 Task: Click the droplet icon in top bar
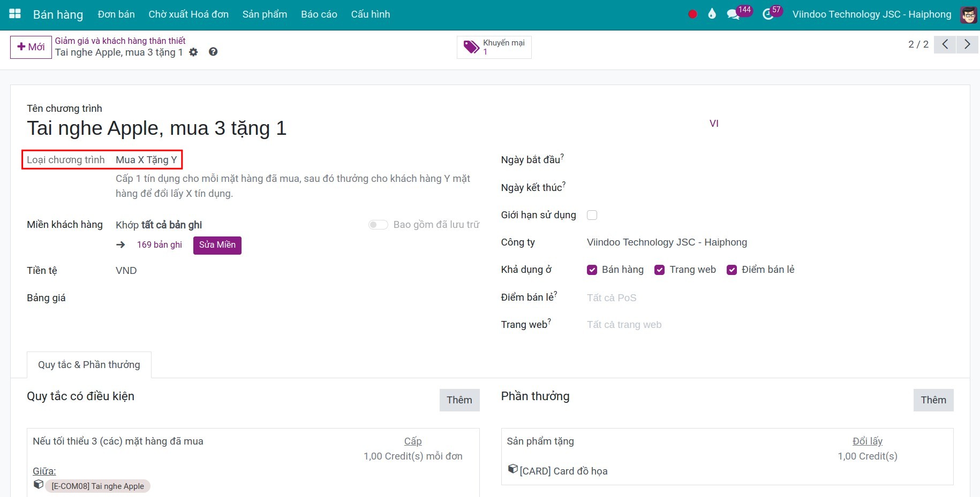pos(712,14)
